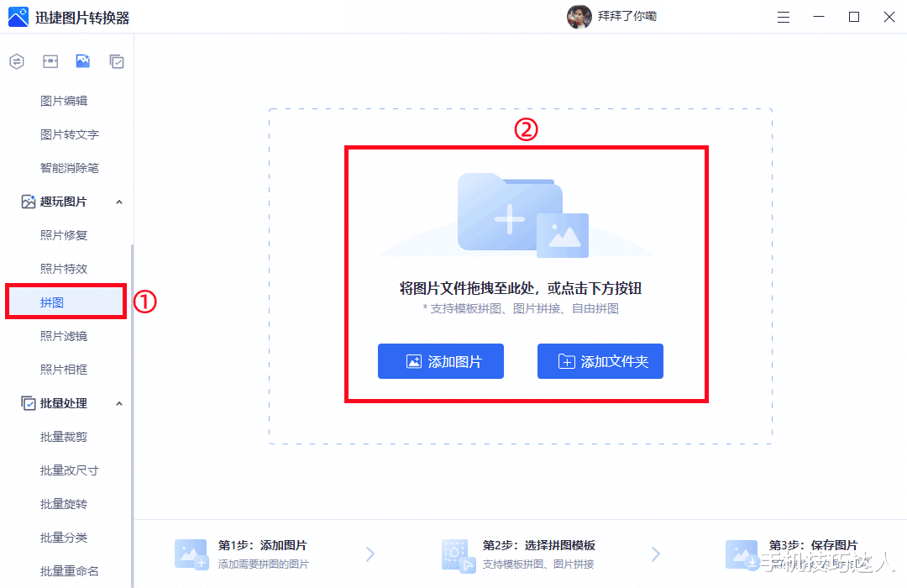Viewport: 907px width, 588px height.
Task: Open the batch processing checklist icon
Action: (x=118, y=60)
